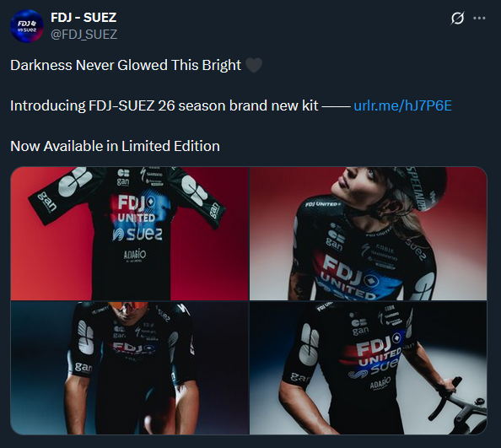
Task: Open the photo of rider with orange sunglasses
Action: [x=129, y=368]
